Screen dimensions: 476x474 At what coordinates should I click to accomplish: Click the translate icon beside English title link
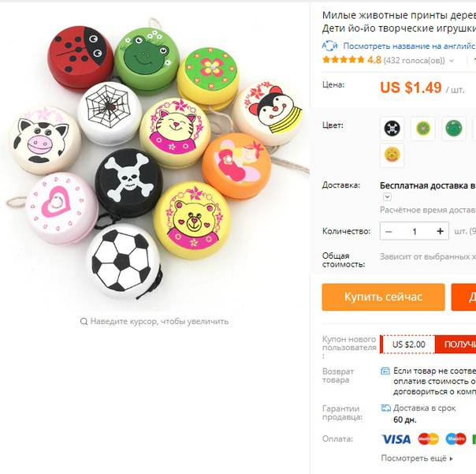coord(329,46)
